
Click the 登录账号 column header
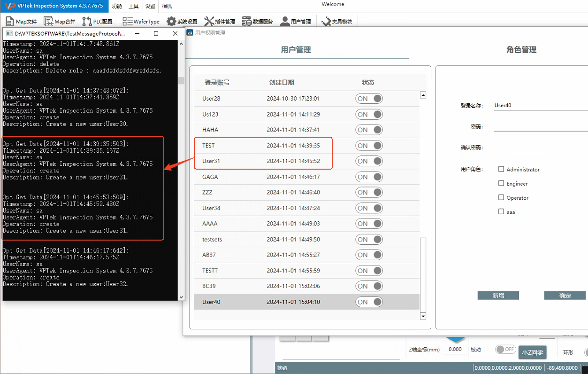coord(217,82)
